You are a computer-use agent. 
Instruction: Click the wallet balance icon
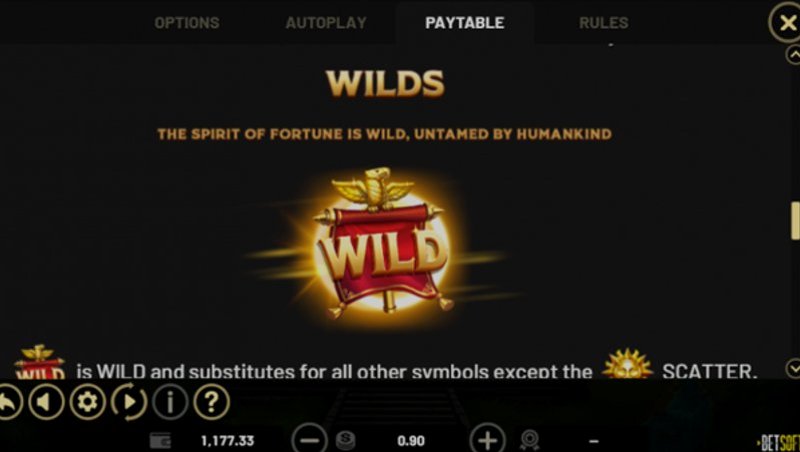[160, 440]
